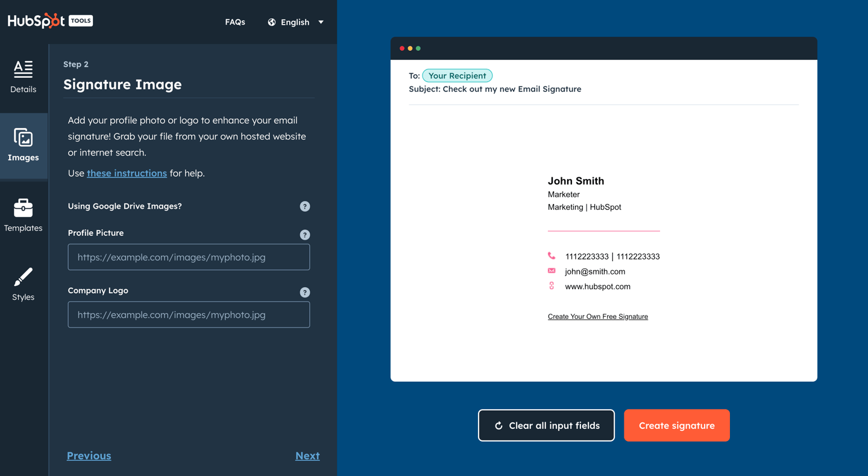Expand the English language dropdown arrow

pyautogui.click(x=321, y=22)
